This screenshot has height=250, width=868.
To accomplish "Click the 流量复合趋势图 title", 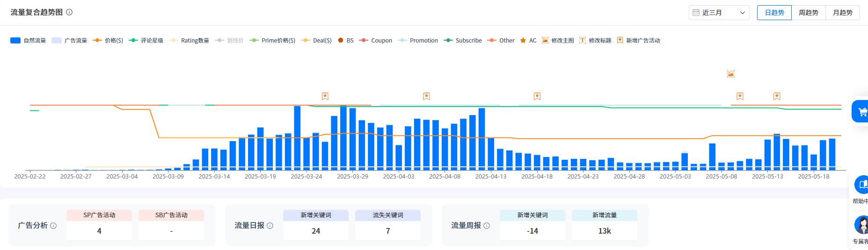I will [36, 12].
